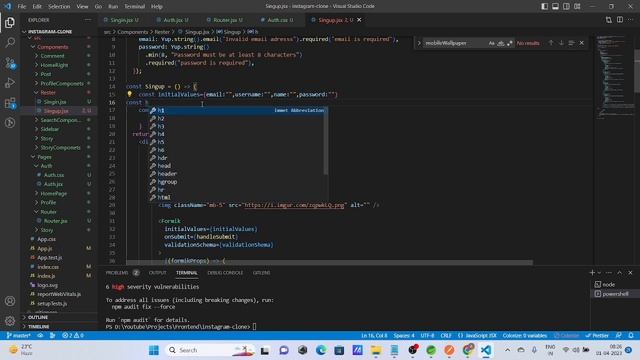Open the launch profile dropdown beside new terminal
Viewport: 640px width, 360px height.
click(x=599, y=273)
